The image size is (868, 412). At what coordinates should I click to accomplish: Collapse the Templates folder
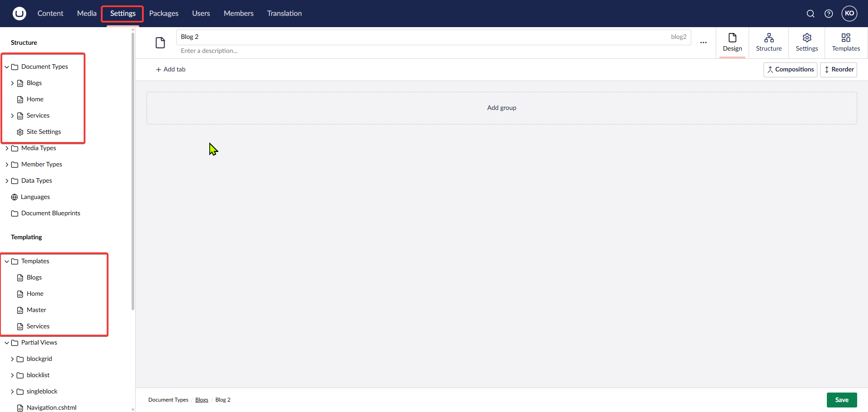click(x=7, y=261)
